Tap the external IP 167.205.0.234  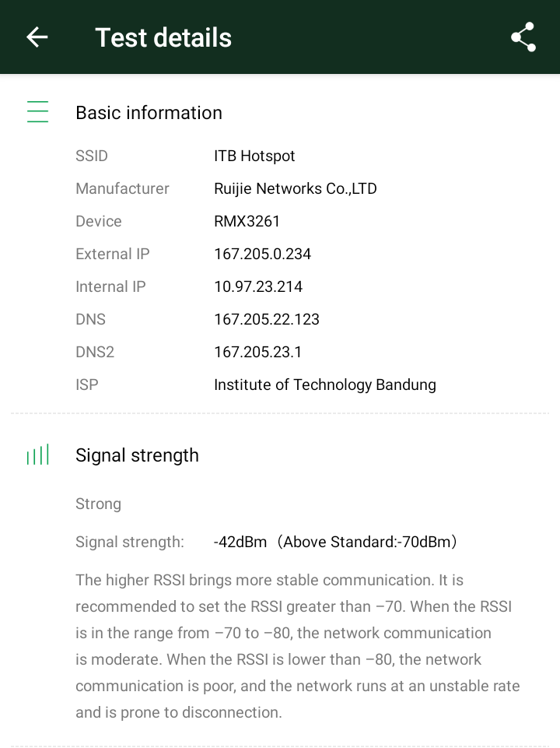tap(262, 254)
